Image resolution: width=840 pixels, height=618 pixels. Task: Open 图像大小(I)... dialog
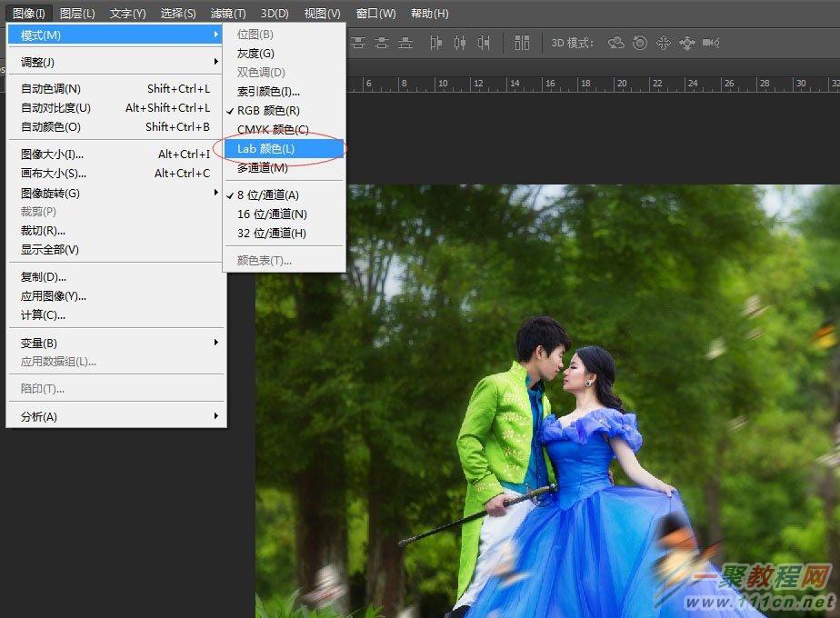point(115,154)
